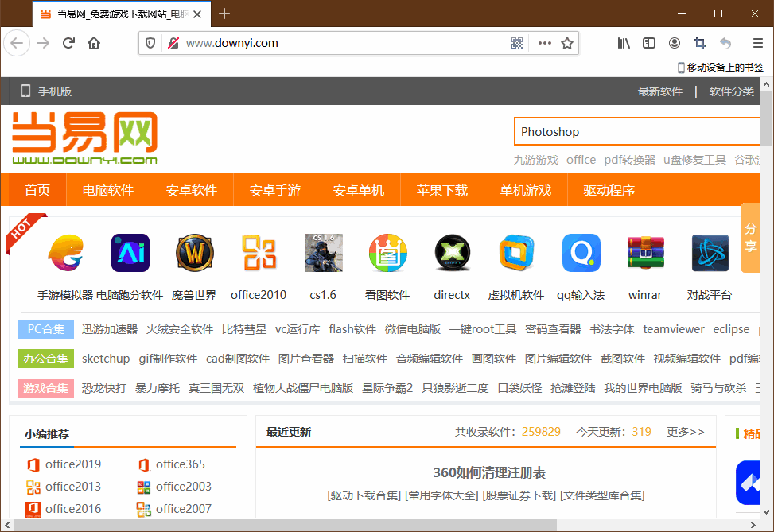
Task: Open the library bookmarks dropdown
Action: coord(623,43)
